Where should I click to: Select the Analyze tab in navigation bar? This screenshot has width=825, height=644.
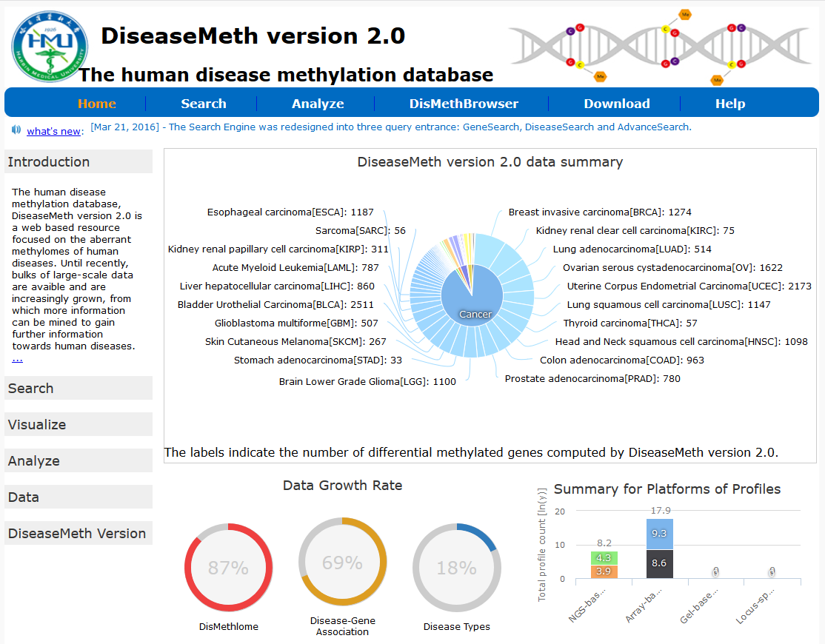click(x=318, y=104)
